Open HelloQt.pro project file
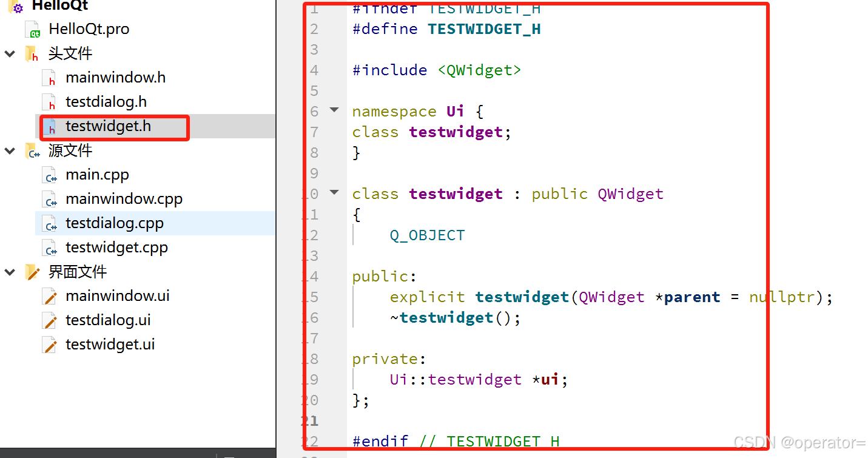Viewport: 868px width, 458px height. point(89,29)
